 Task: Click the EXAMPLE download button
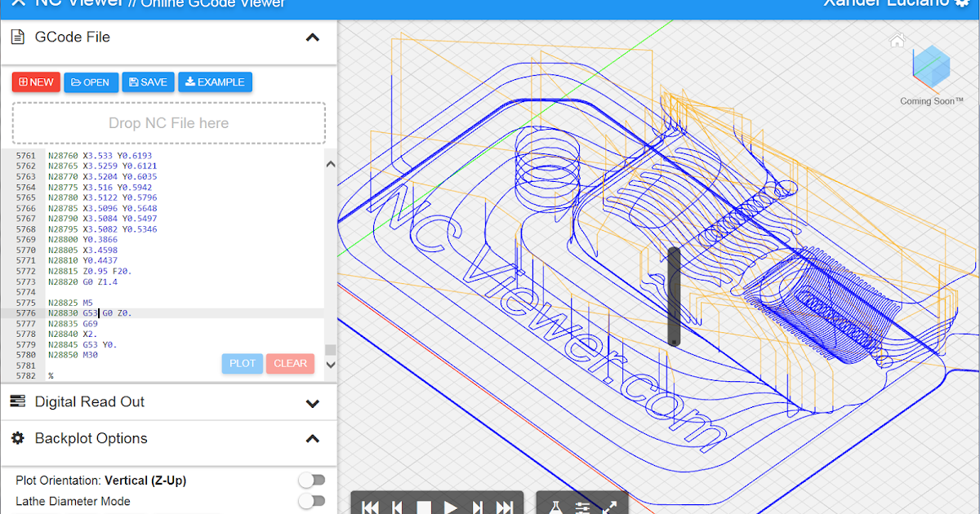pos(215,82)
